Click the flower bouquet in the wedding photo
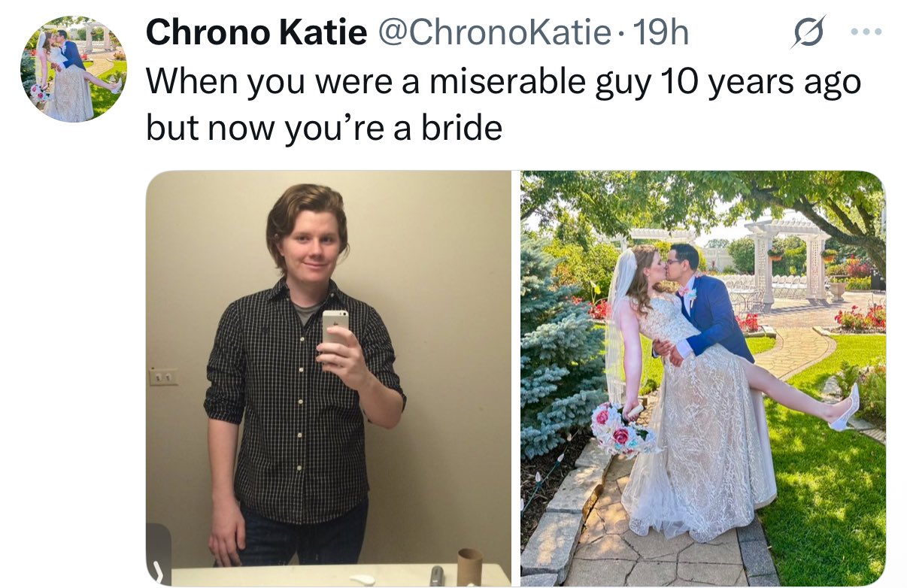The image size is (907, 588). [x=622, y=429]
